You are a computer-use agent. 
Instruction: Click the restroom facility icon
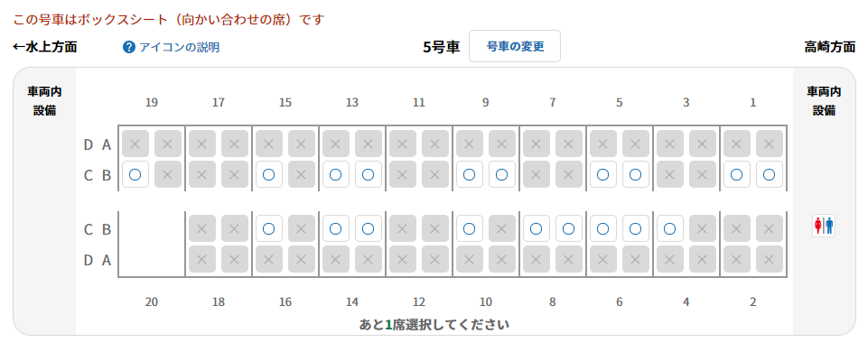click(824, 227)
